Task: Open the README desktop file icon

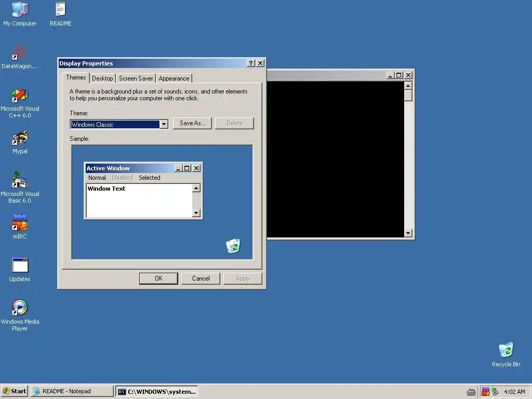Action: pyautogui.click(x=60, y=14)
